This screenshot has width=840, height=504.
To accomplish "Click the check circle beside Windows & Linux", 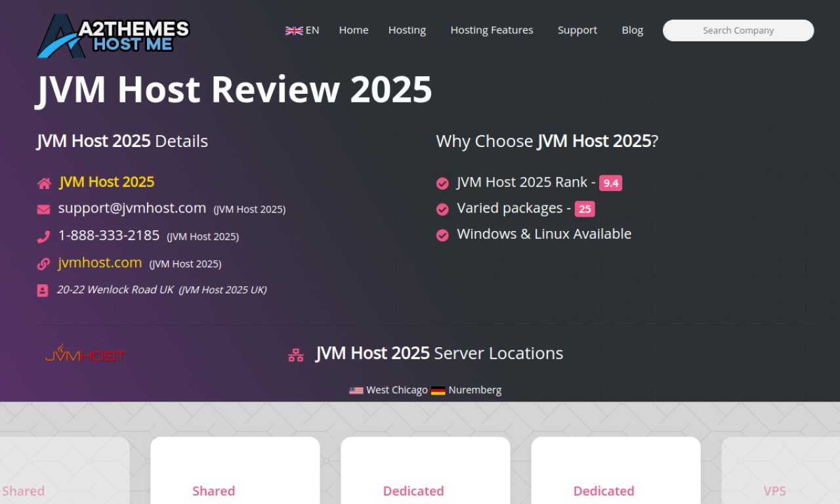I will coord(442,235).
